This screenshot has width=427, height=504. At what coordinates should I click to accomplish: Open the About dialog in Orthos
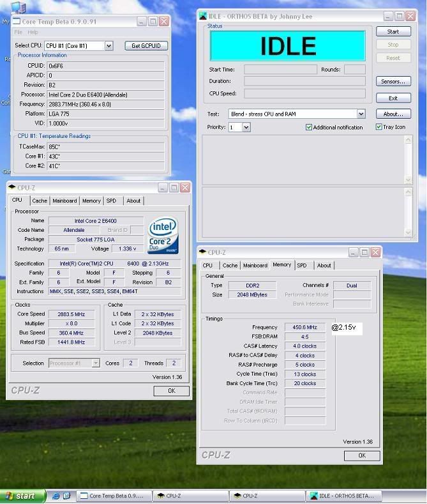click(x=393, y=114)
